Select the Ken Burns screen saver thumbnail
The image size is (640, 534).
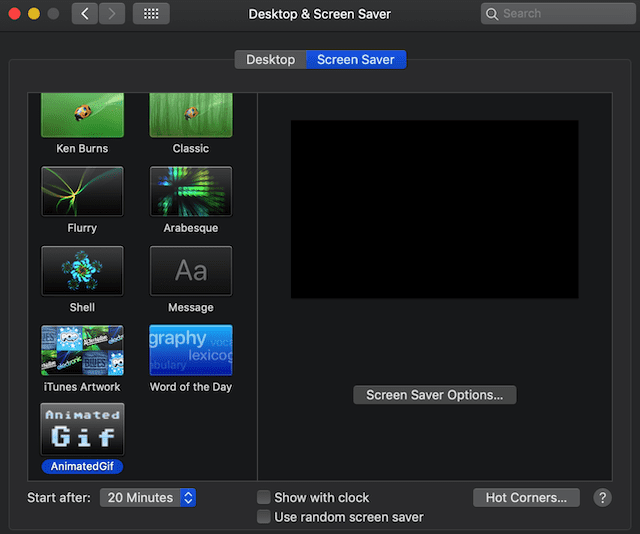[x=82, y=116]
